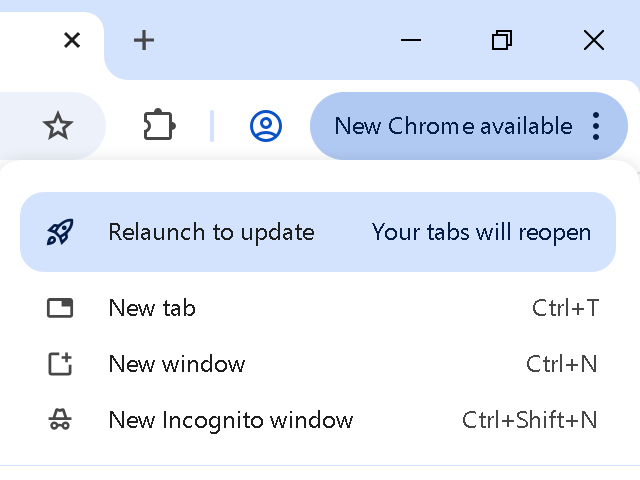Choose New tab from the menu
This screenshot has width=640, height=480.
coord(318,308)
